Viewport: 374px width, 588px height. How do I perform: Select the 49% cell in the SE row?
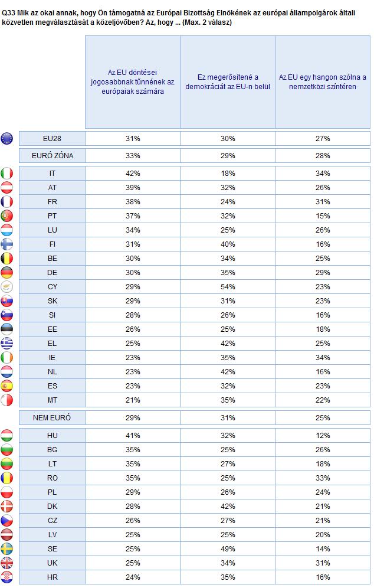(228, 549)
